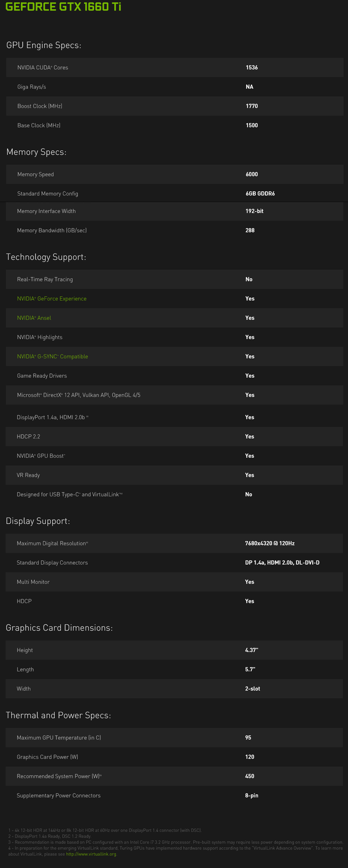Select the Display Support heading

pyautogui.click(x=38, y=521)
